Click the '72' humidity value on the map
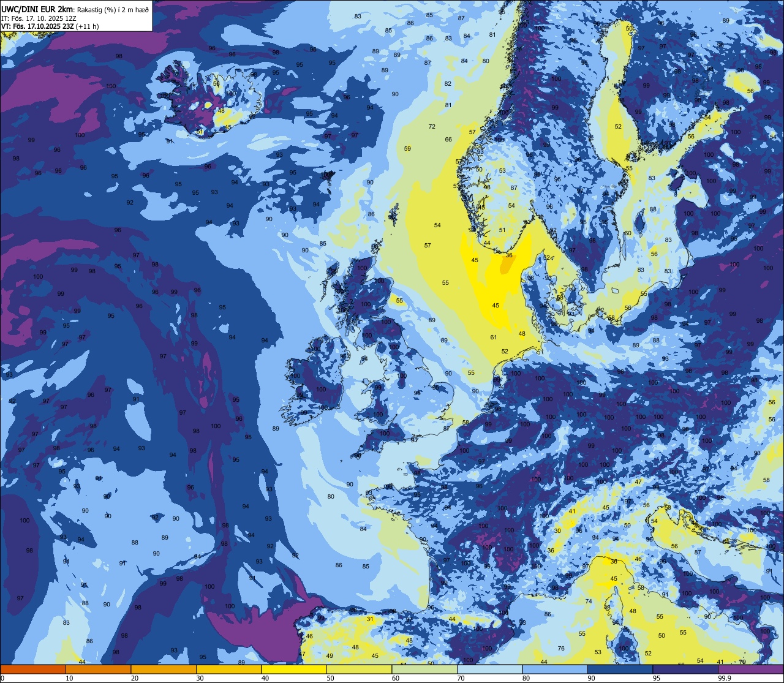This screenshot has height=683, width=784. 432,127
